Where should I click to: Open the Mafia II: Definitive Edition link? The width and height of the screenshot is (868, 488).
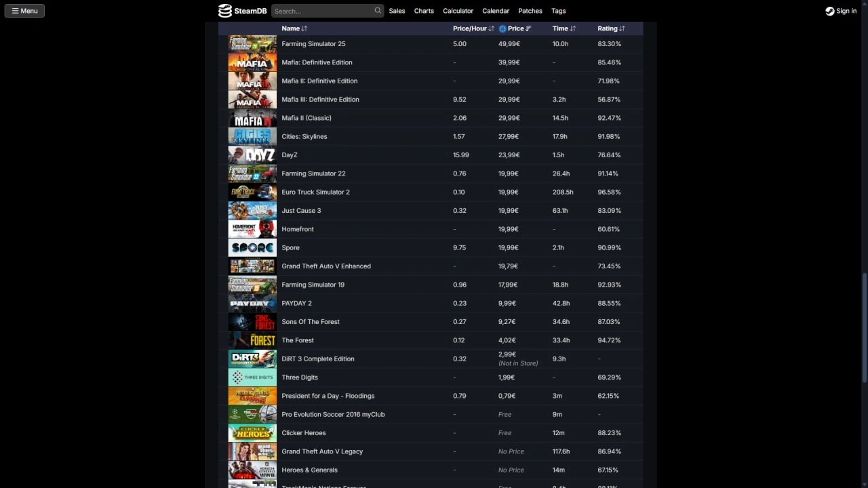click(x=319, y=81)
